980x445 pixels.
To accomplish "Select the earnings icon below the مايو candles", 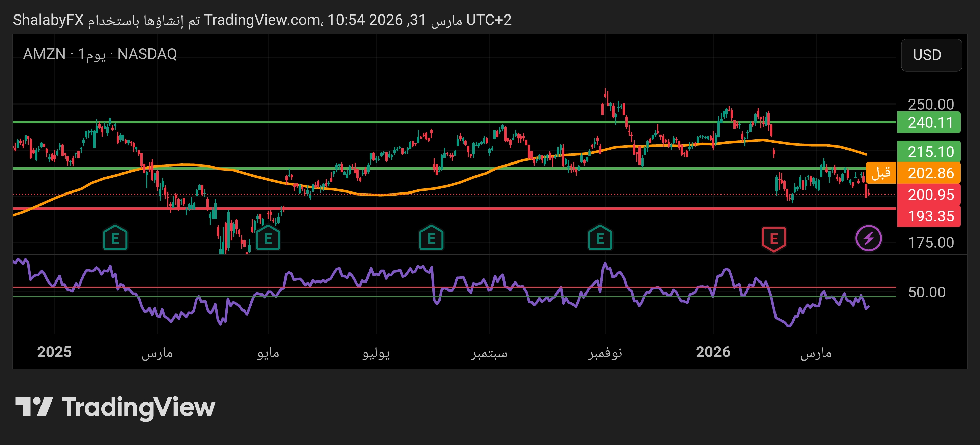I will click(269, 238).
